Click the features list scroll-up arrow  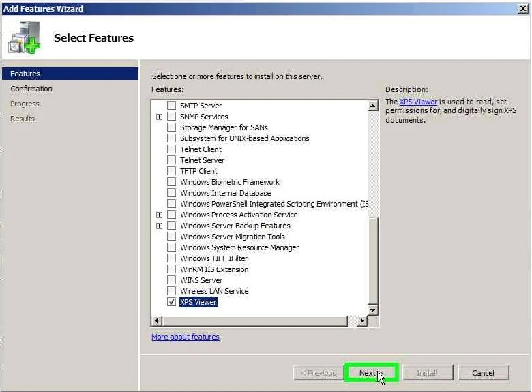[x=372, y=106]
